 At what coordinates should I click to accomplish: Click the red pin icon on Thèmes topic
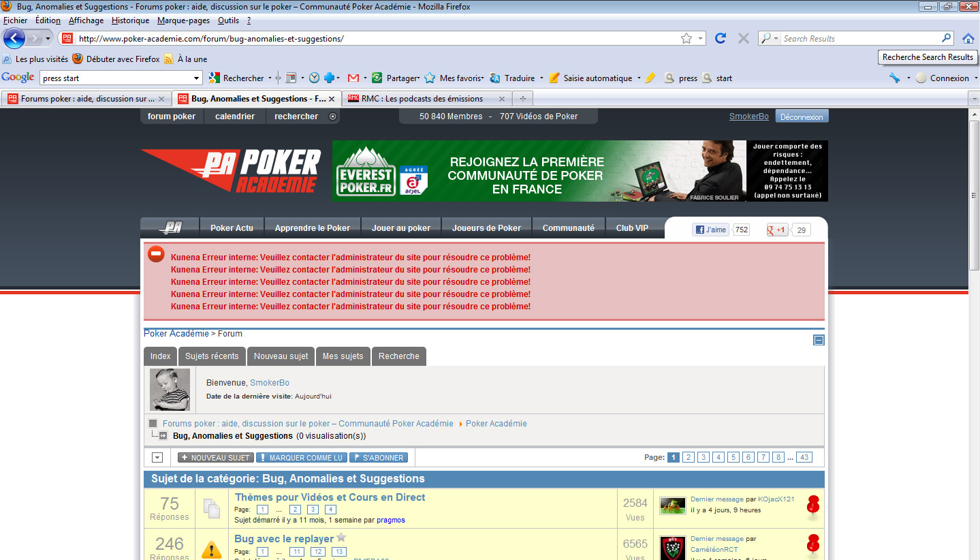[812, 507]
